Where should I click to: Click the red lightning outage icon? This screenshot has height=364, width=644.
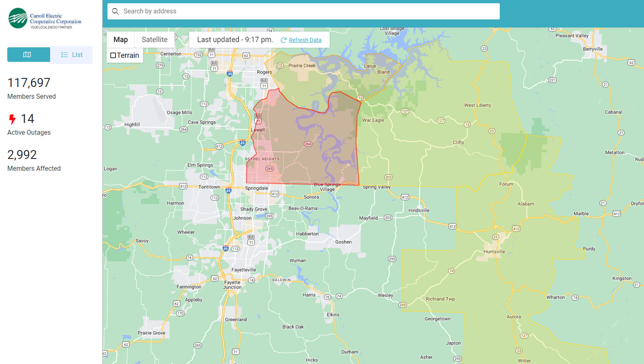click(x=12, y=119)
